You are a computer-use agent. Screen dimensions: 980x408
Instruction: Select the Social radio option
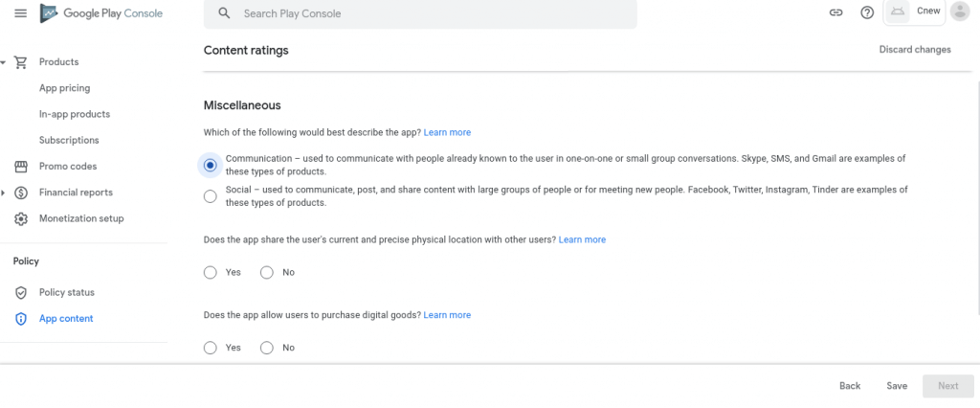click(211, 196)
